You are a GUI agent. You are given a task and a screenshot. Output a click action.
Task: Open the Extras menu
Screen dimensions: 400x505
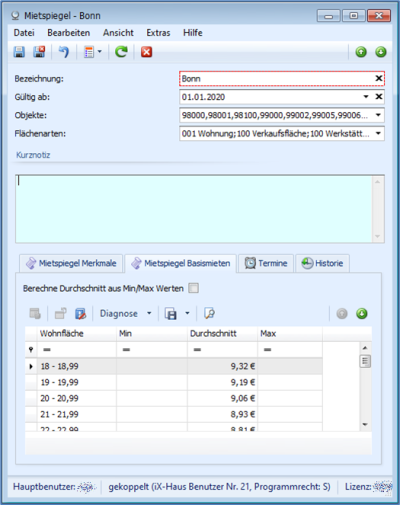click(158, 33)
